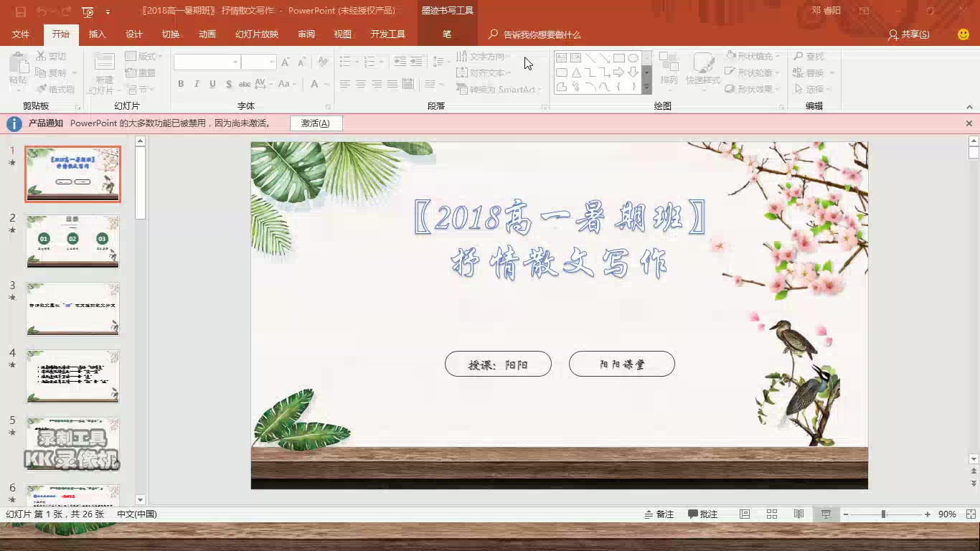Start slideshow from status bar icon
Viewport: 980px width, 551px height.
click(826, 514)
